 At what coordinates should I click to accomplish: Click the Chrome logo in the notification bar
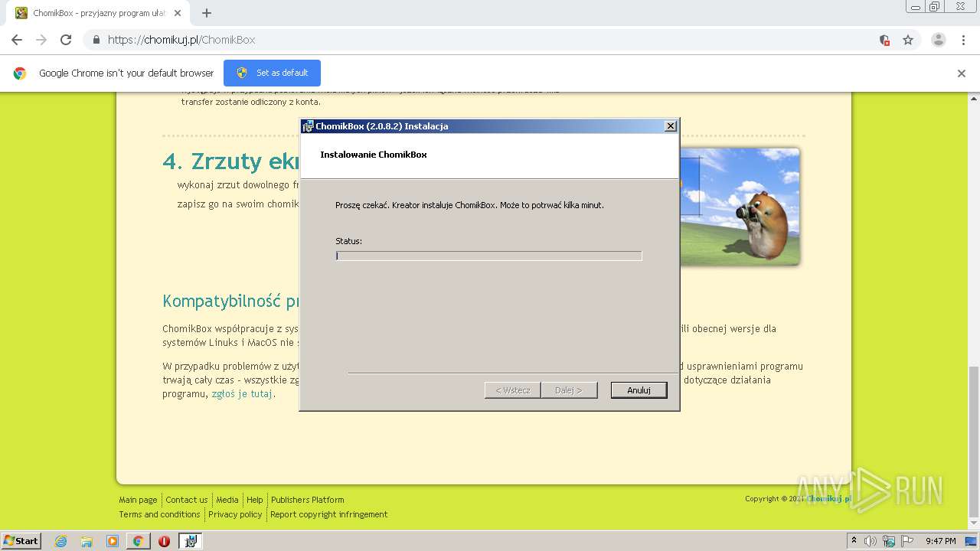pos(20,73)
